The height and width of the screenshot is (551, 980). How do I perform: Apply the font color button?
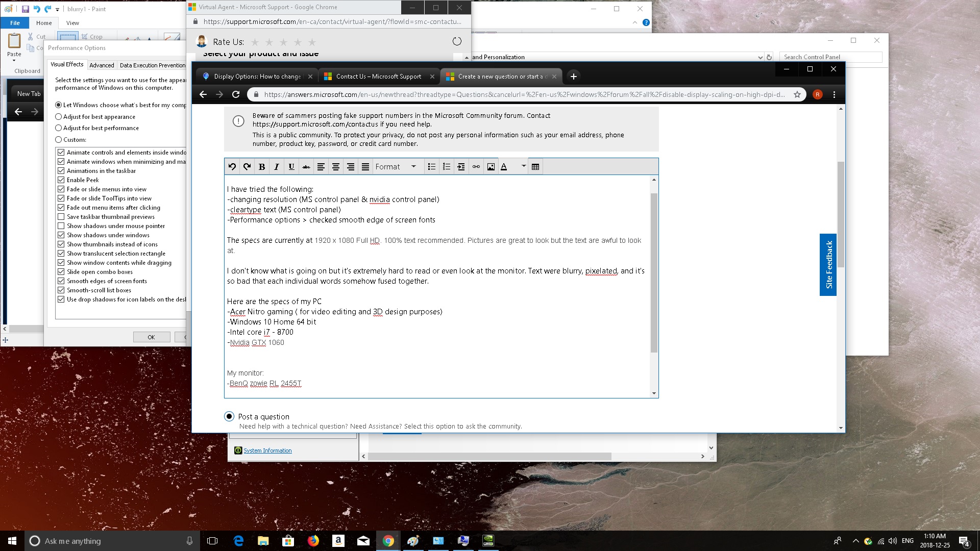click(x=504, y=166)
